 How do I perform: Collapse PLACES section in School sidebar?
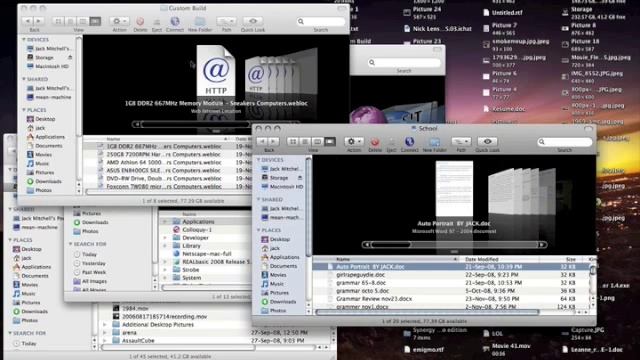point(259,230)
